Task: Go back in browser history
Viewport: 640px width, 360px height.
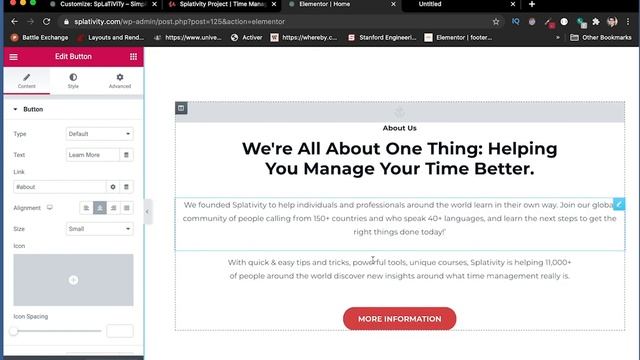Action: 15,22
